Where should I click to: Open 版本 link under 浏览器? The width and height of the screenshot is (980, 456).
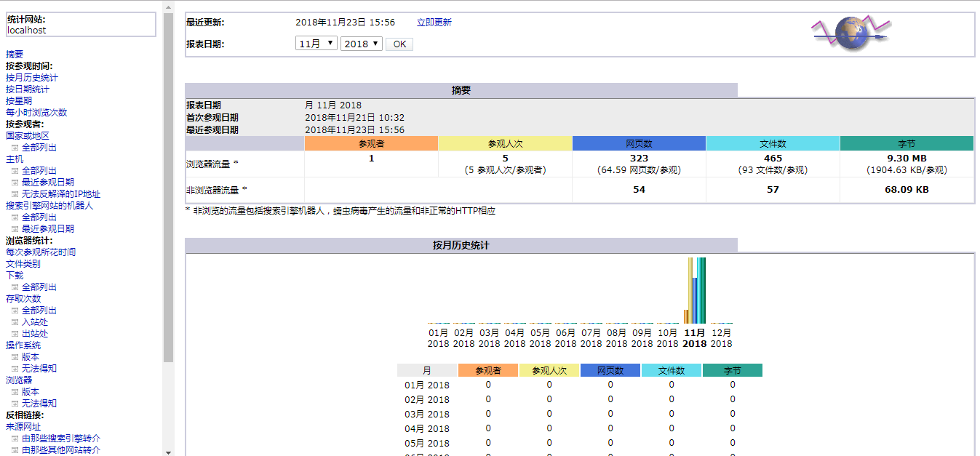(31, 392)
